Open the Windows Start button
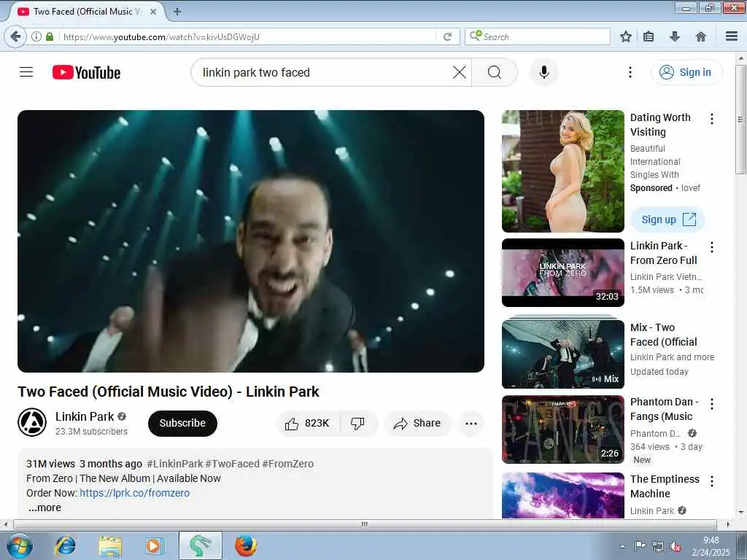The height and width of the screenshot is (560, 747). point(20,546)
